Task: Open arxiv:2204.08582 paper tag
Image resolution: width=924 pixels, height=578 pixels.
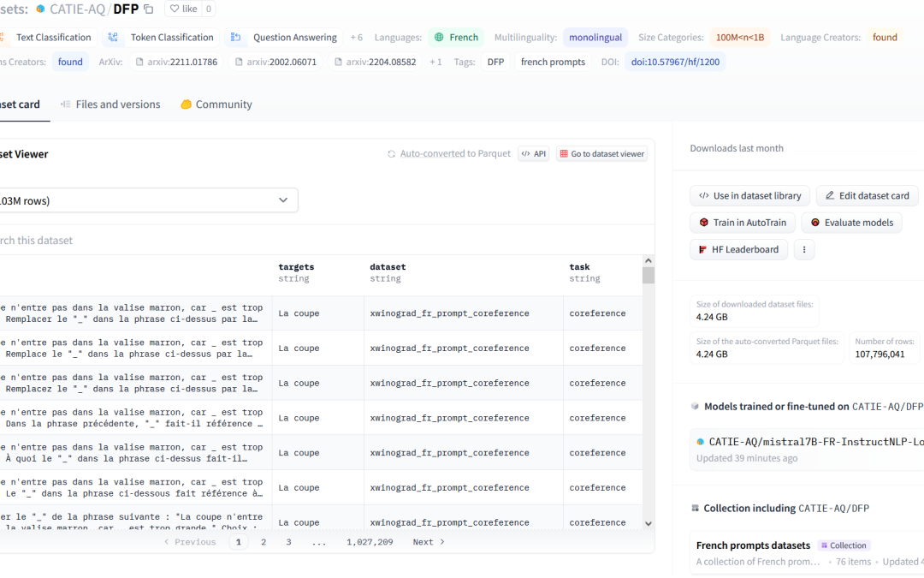Action: click(375, 62)
